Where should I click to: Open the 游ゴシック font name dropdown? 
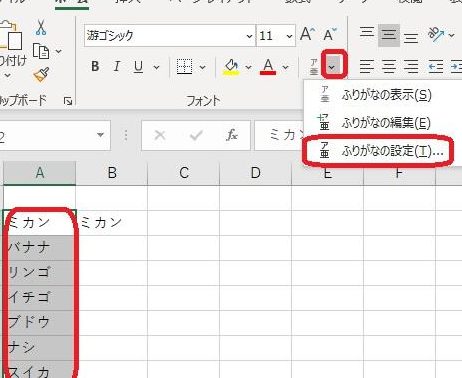249,36
